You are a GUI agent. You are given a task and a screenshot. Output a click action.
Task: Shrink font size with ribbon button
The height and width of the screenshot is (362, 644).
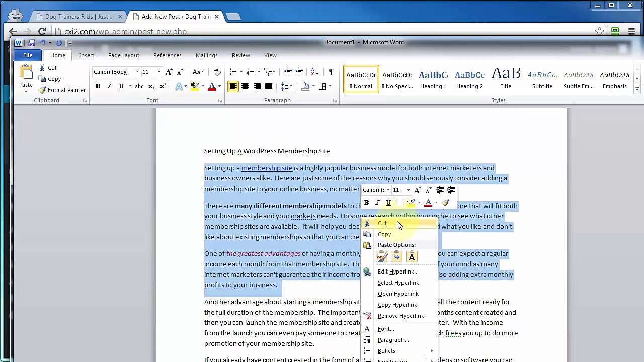tap(181, 72)
